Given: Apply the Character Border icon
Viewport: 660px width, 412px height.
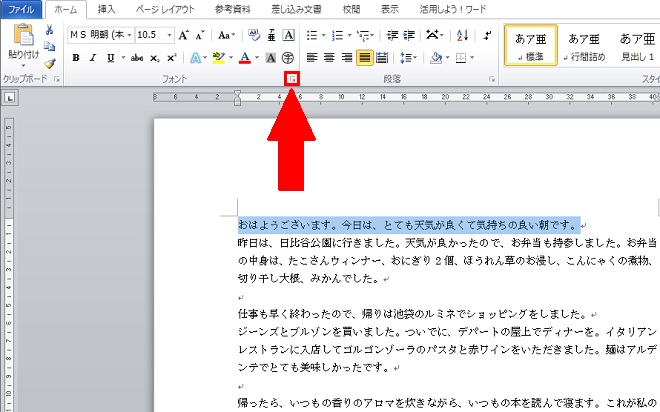Looking at the screenshot, I should point(288,35).
